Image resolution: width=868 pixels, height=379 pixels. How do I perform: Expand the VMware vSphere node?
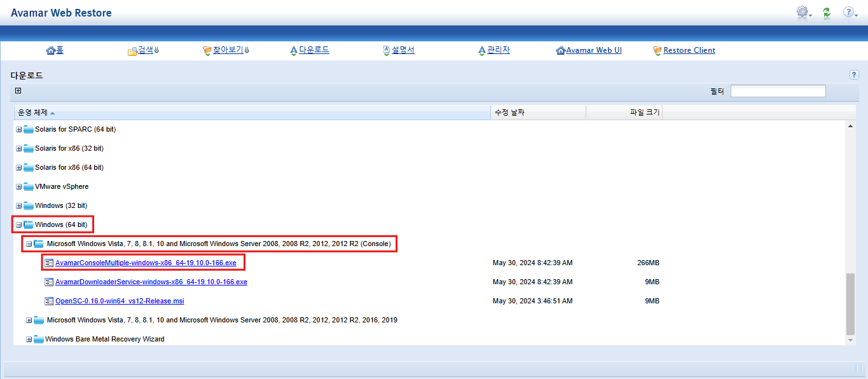point(19,187)
